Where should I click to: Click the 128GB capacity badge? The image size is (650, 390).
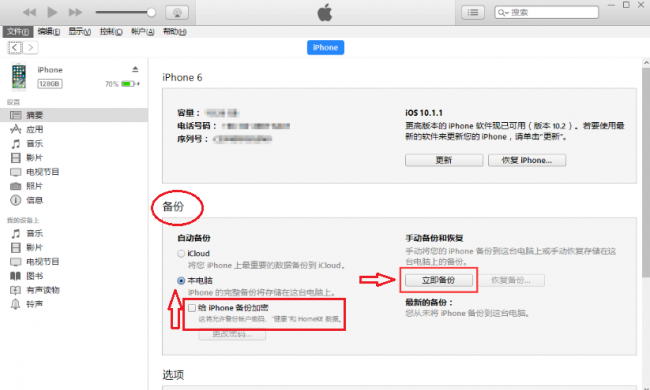50,84
